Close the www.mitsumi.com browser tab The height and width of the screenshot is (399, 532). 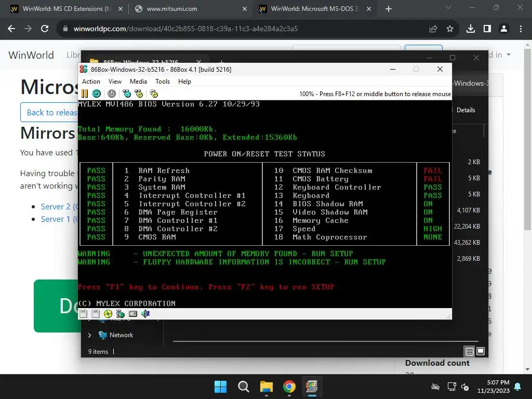tap(245, 9)
